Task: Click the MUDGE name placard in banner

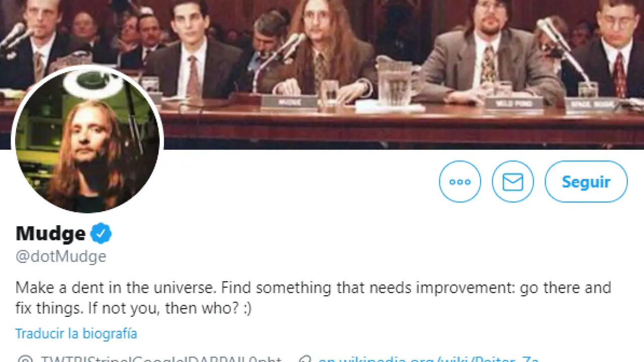Action: pos(290,103)
